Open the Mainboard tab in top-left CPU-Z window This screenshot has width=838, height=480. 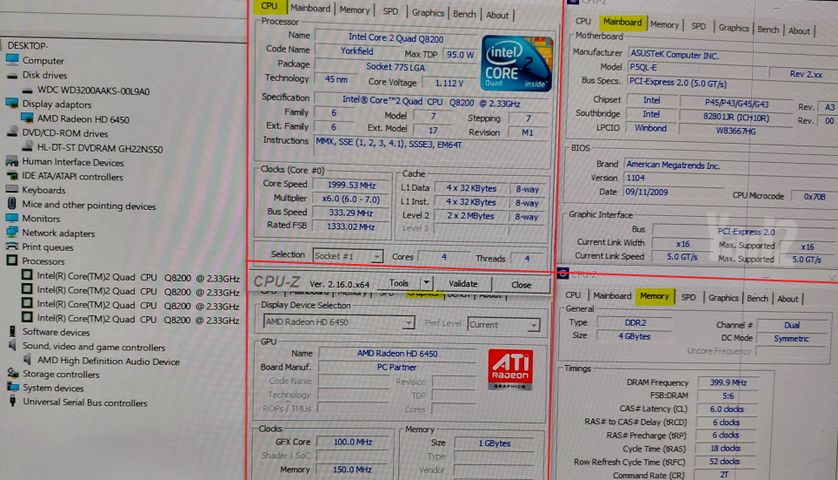pyautogui.click(x=310, y=8)
